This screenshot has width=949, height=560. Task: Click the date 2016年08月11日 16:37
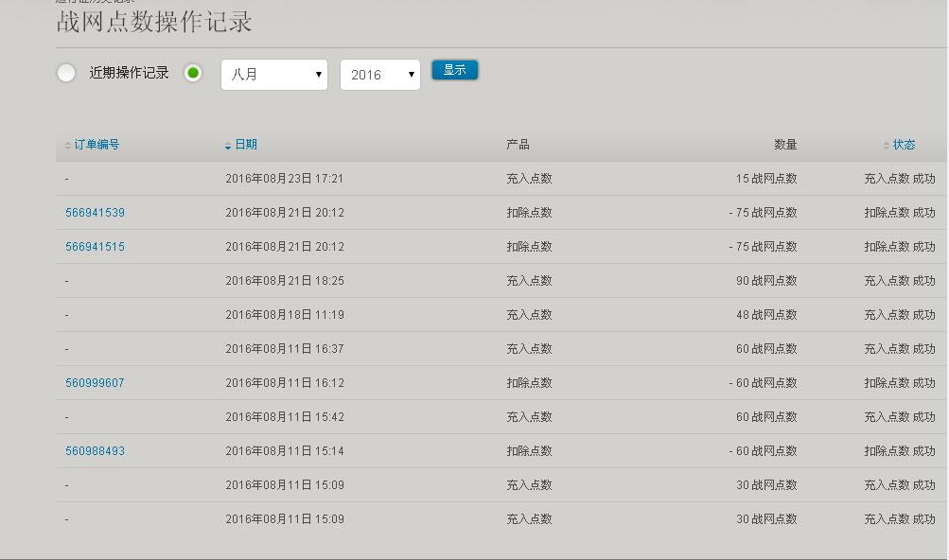pos(284,349)
